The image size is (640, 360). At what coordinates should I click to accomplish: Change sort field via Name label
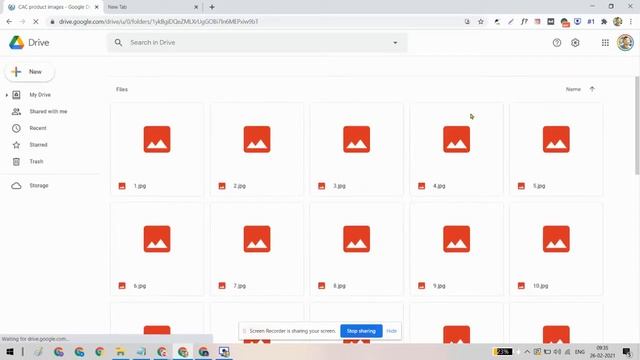573,89
